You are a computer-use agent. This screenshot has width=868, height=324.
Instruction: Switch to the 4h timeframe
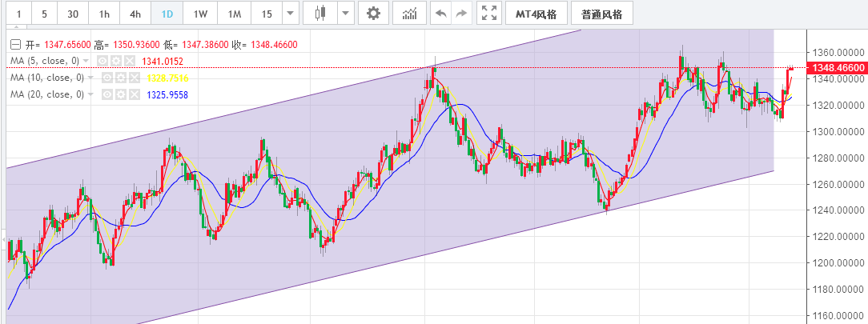pyautogui.click(x=135, y=14)
